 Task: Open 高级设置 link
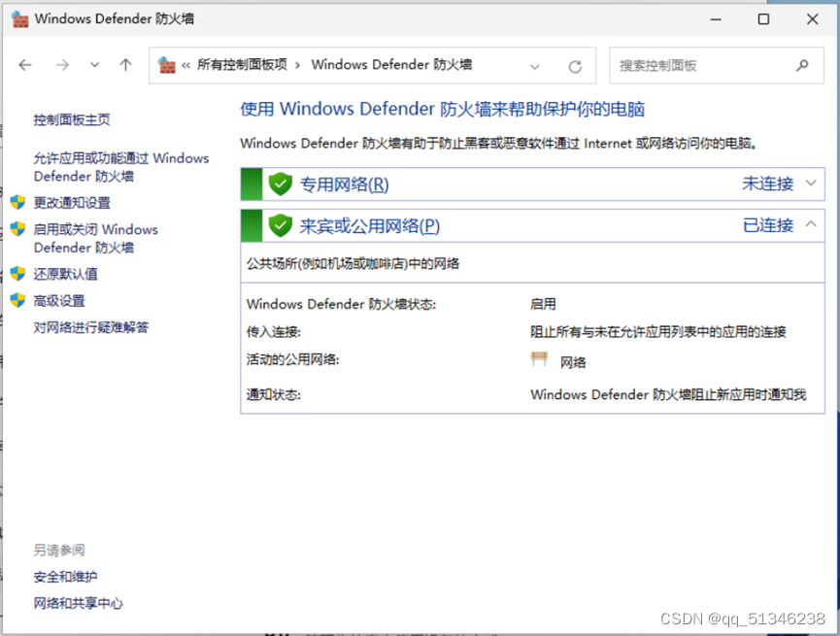59,301
